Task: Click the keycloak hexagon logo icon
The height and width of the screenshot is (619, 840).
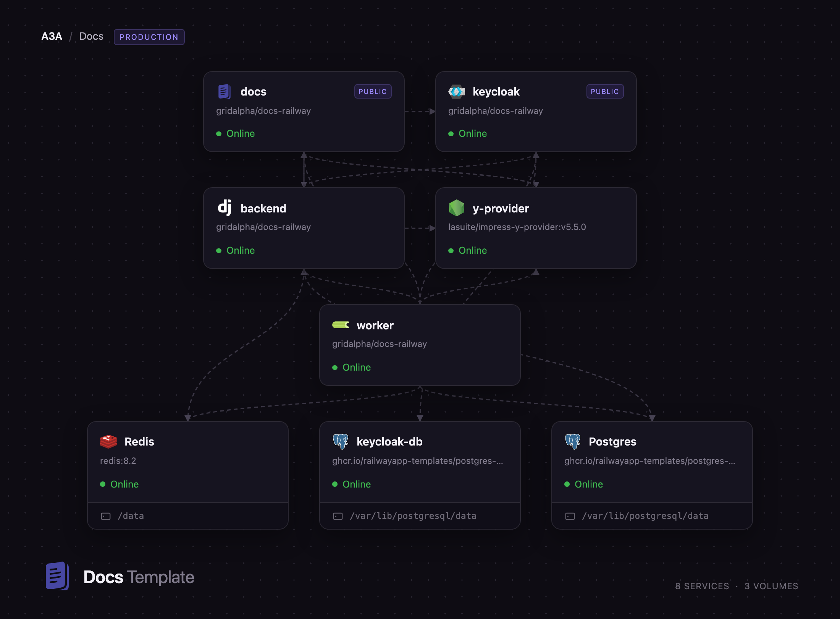Action: (457, 92)
